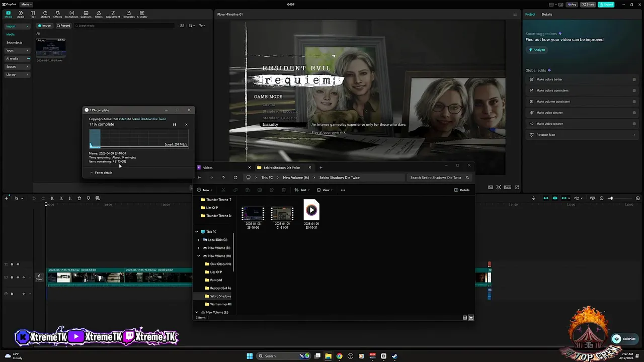Viewport: 644px width, 362px height.
Task: Open the AI avatar panel
Action: 142,14
